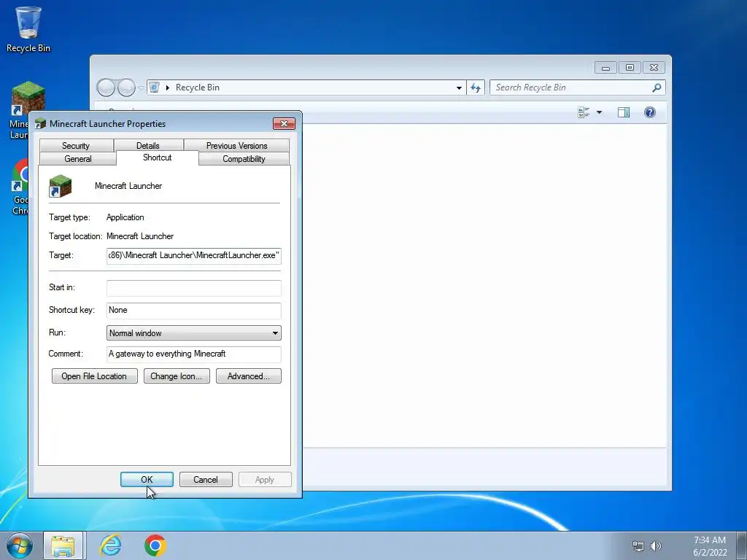
Task: Click the empty Start in field
Action: point(194,288)
